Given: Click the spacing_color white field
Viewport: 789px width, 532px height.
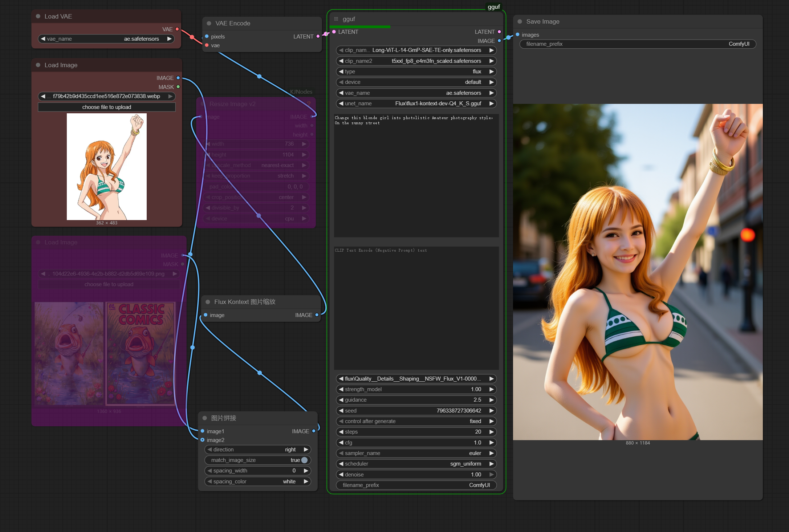Looking at the screenshot, I should pos(258,482).
